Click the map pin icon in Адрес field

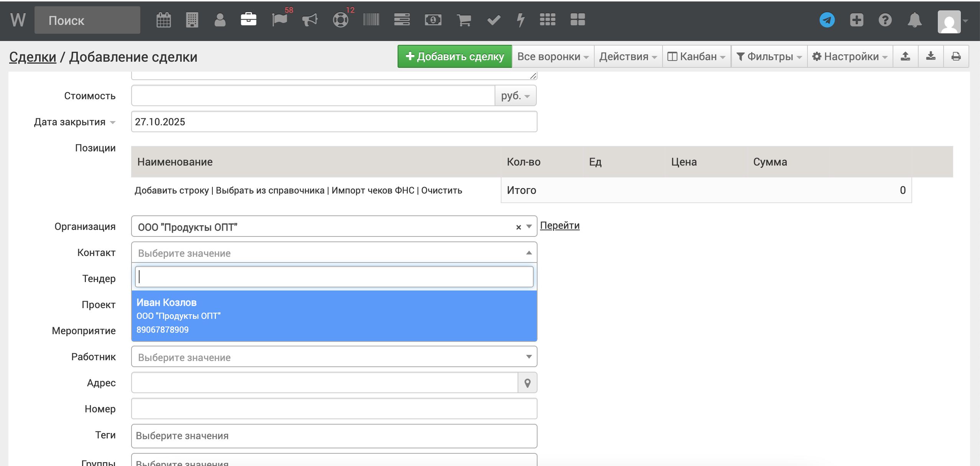[528, 383]
